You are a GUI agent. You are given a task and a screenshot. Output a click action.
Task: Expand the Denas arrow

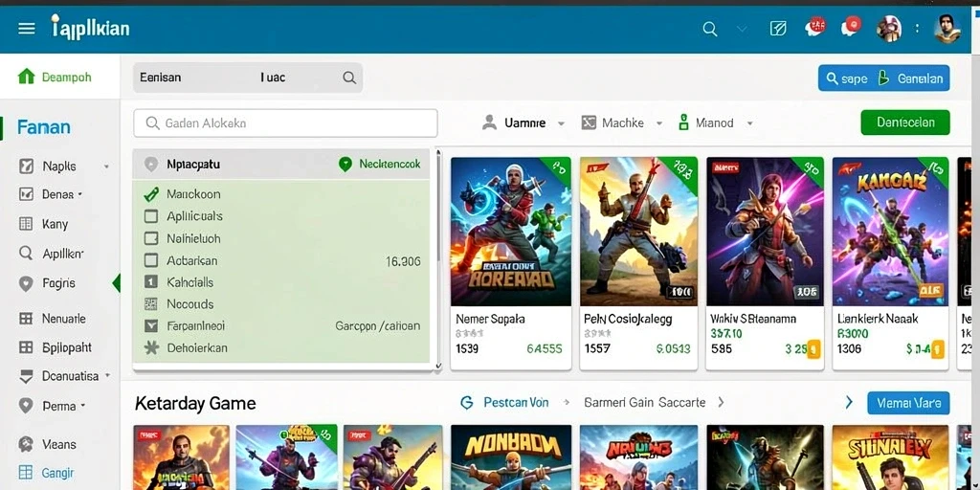80,194
